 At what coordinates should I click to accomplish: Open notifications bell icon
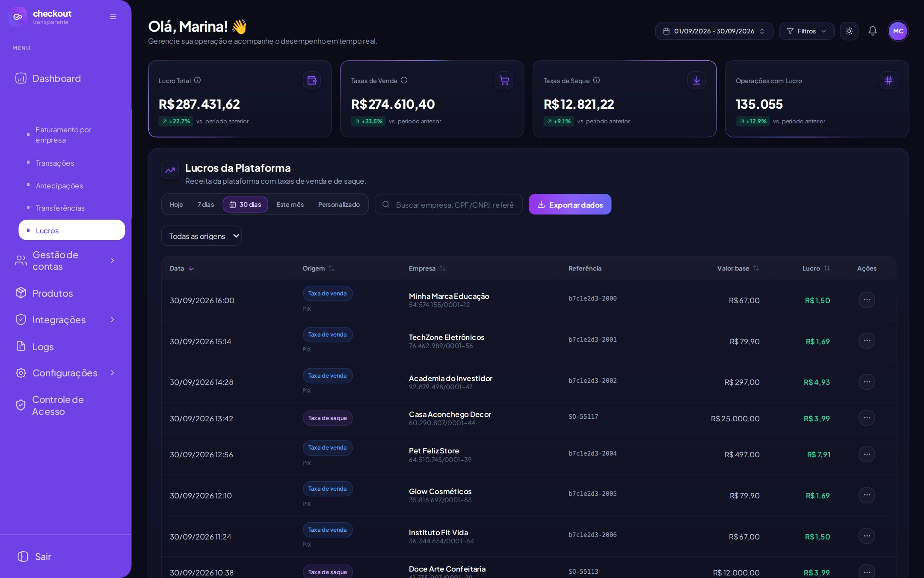point(873,31)
